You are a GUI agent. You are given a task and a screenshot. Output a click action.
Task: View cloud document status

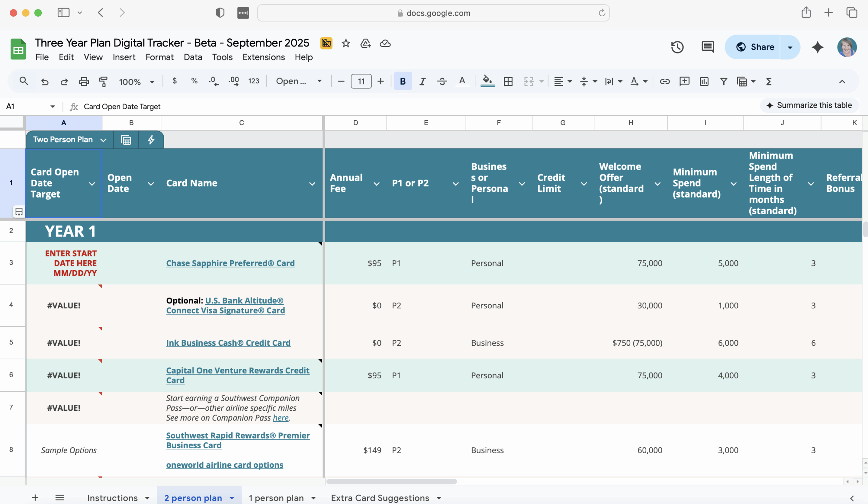pyautogui.click(x=385, y=43)
